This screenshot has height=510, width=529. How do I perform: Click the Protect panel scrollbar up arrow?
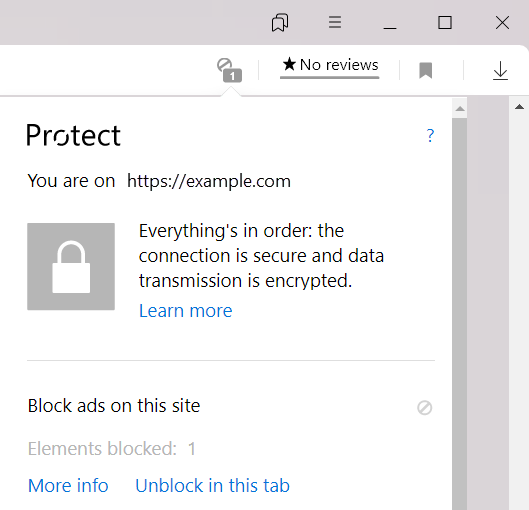coord(460,109)
